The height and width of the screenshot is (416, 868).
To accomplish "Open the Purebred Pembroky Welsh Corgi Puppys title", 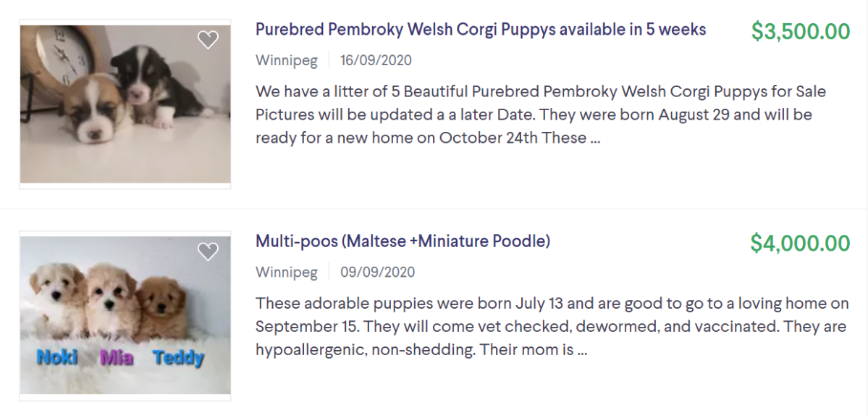I will click(481, 30).
